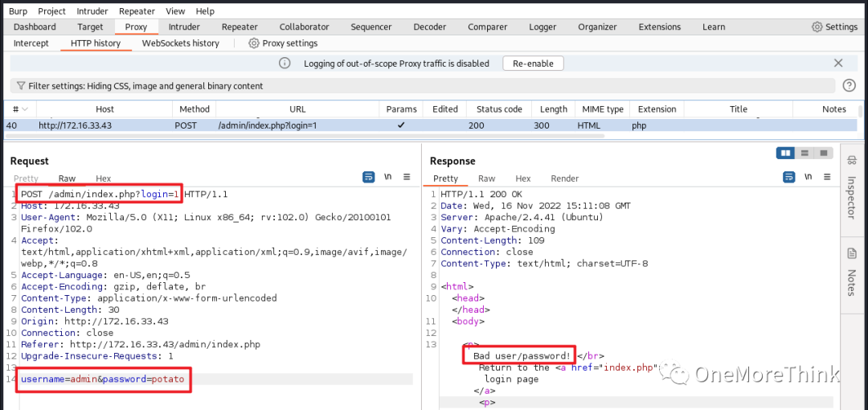
Task: Open the View menu
Action: (x=175, y=11)
